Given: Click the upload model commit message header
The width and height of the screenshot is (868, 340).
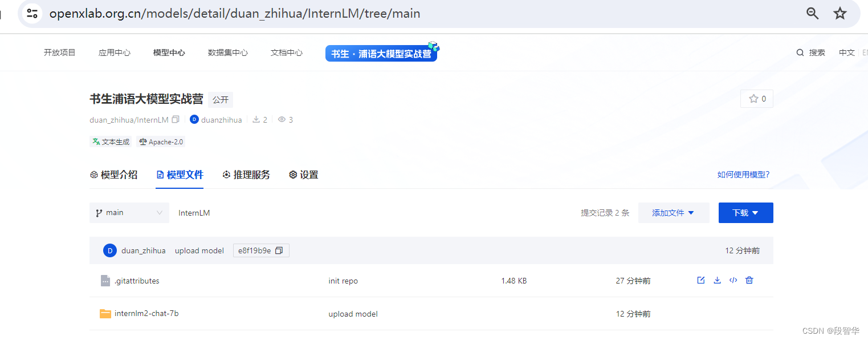Looking at the screenshot, I should pos(199,250).
